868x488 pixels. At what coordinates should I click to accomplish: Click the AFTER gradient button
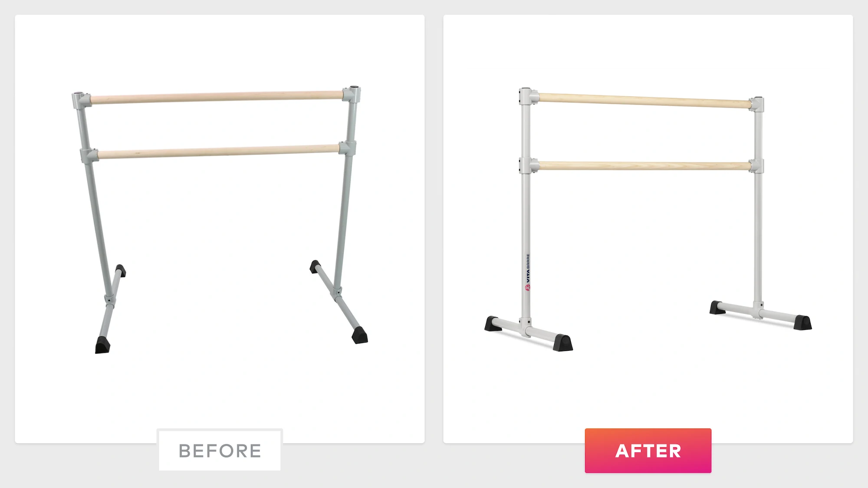pyautogui.click(x=648, y=451)
